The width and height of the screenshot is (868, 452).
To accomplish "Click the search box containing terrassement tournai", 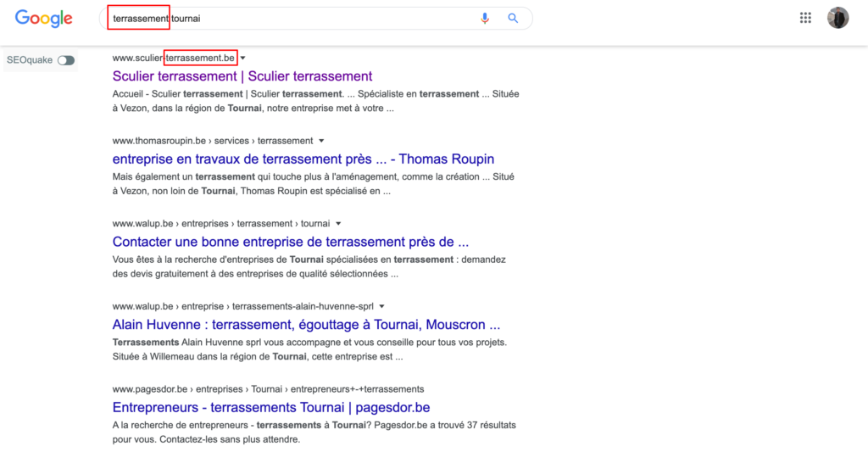I will click(x=315, y=19).
